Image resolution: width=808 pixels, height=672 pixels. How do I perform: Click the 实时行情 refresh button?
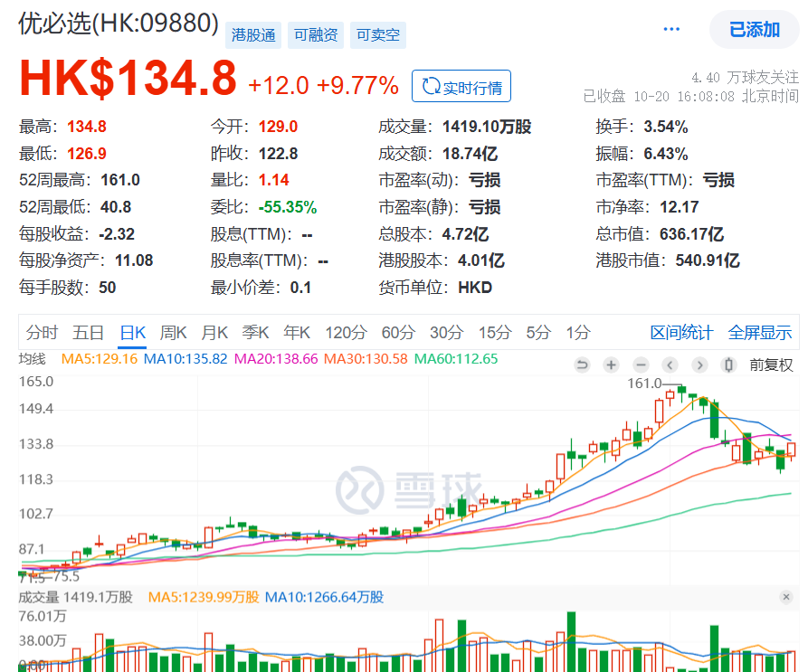pos(461,87)
